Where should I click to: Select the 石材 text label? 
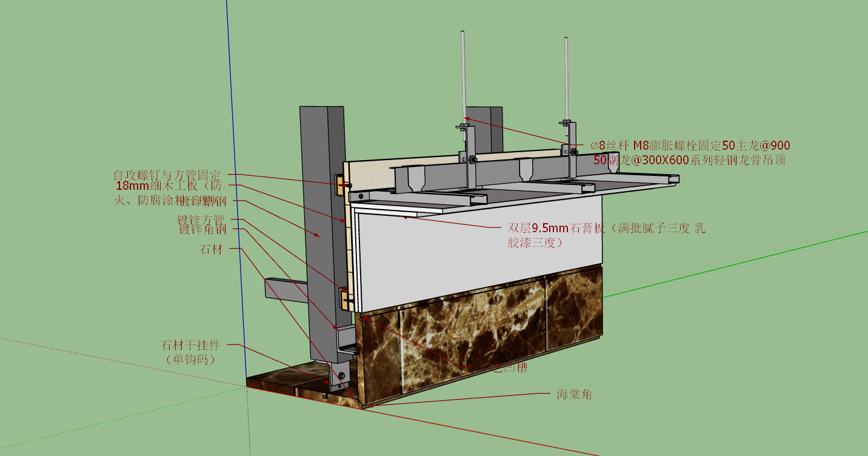pyautogui.click(x=211, y=249)
